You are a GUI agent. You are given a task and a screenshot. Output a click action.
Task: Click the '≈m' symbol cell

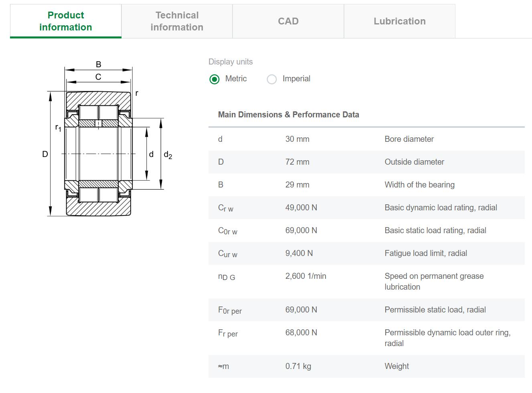pos(224,366)
